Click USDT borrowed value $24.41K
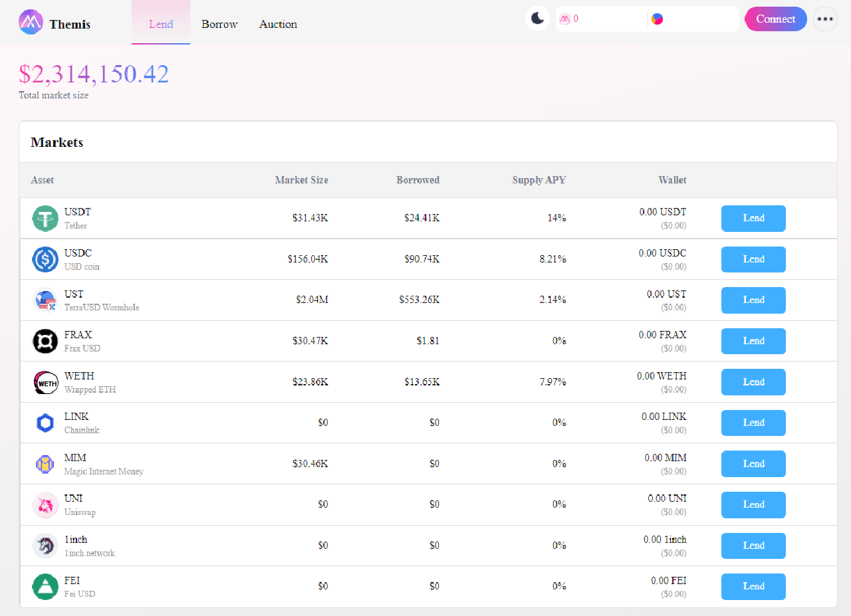Screen dimensions: 851x616 tap(422, 218)
